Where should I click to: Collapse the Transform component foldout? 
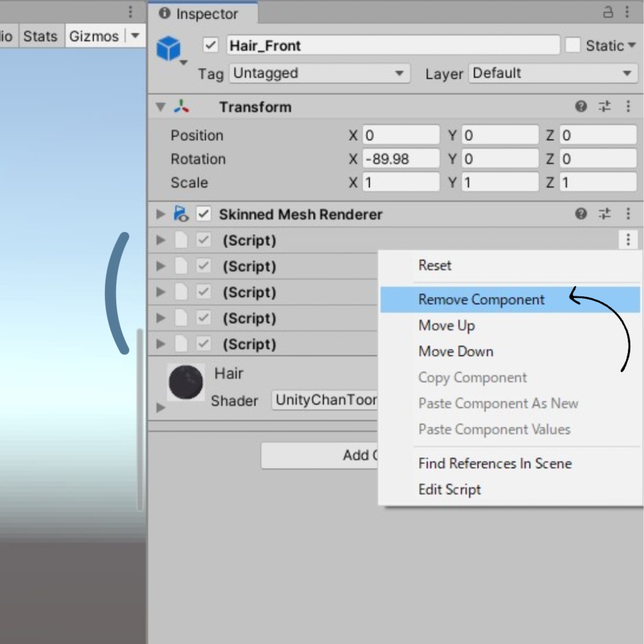(x=160, y=107)
